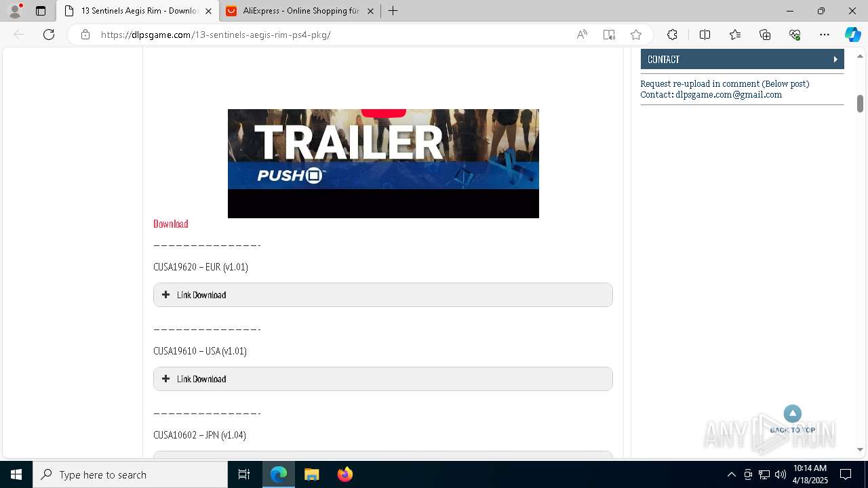The height and width of the screenshot is (488, 868).
Task: Launch Firefox from the taskbar
Action: point(345,474)
